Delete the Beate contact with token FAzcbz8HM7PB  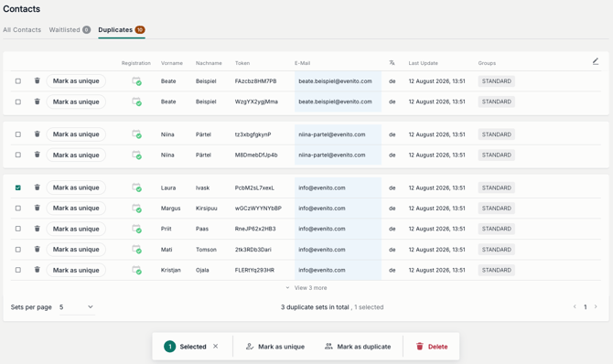pos(38,80)
